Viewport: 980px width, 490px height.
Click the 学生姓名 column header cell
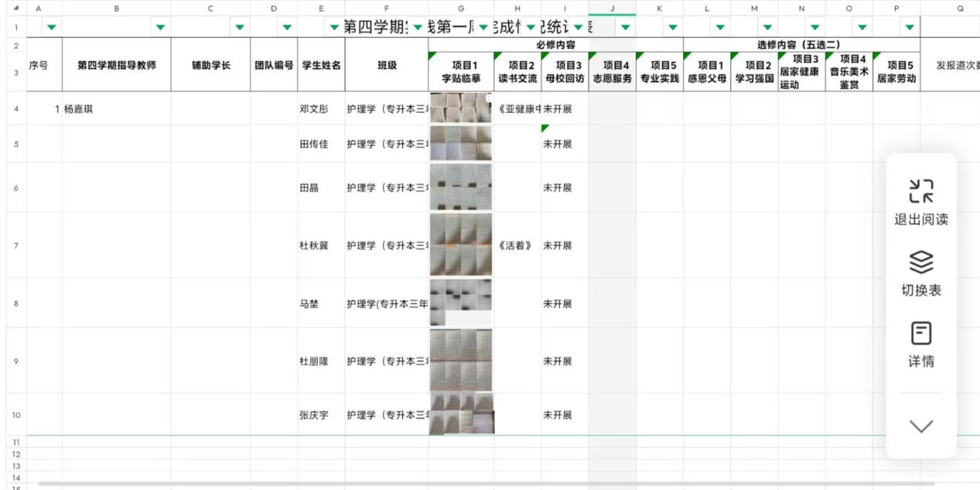pyautogui.click(x=320, y=66)
